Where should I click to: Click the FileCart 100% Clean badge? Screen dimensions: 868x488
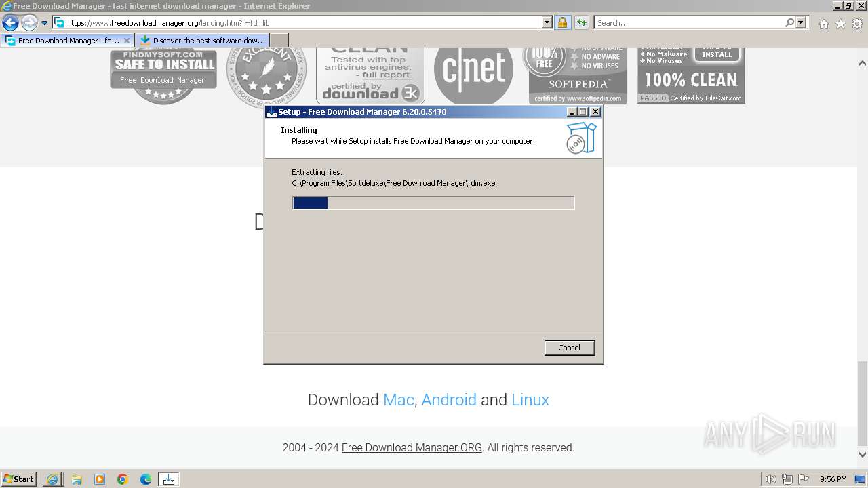pyautogui.click(x=691, y=76)
